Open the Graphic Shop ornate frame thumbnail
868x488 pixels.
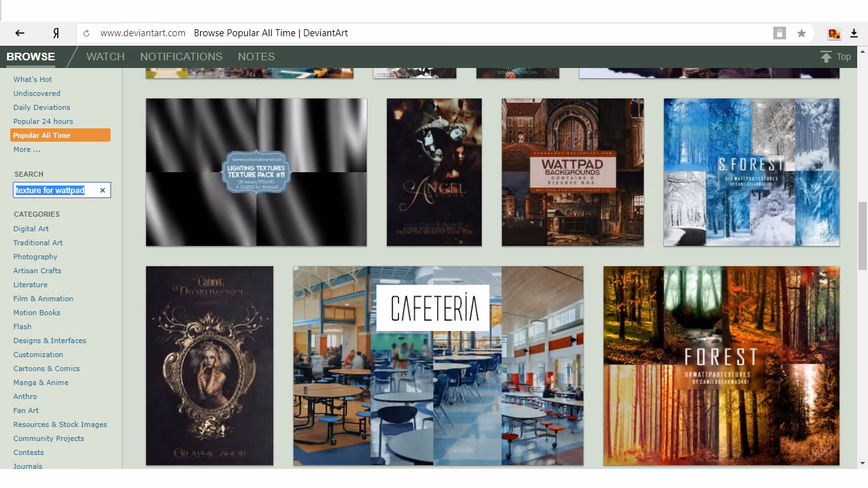(210, 365)
